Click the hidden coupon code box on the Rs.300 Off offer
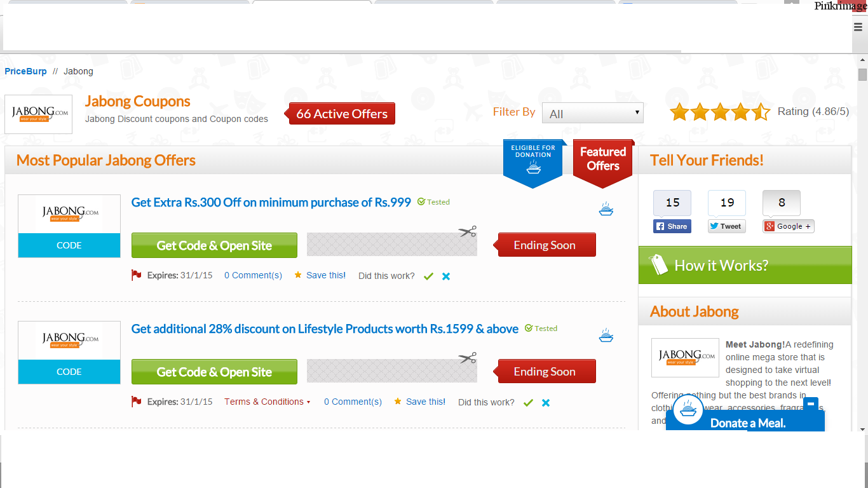The image size is (868, 488). point(392,245)
